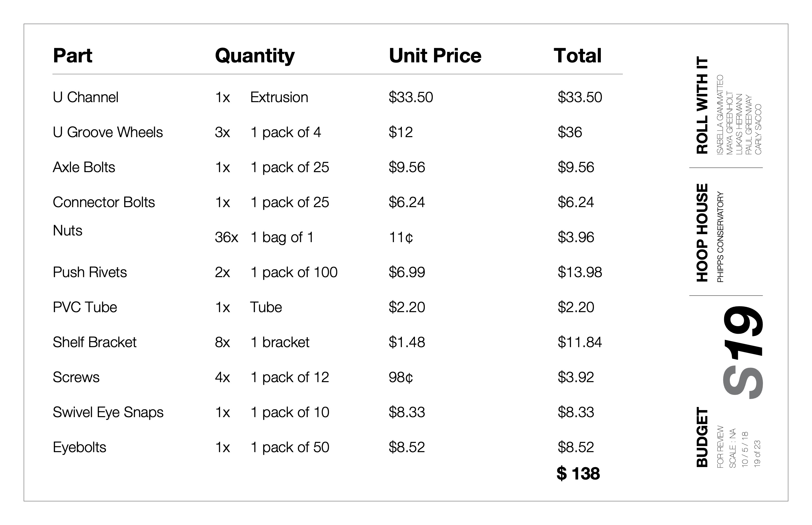The width and height of the screenshot is (812, 525).
Task: Click the Quantity column header
Action: point(254,56)
